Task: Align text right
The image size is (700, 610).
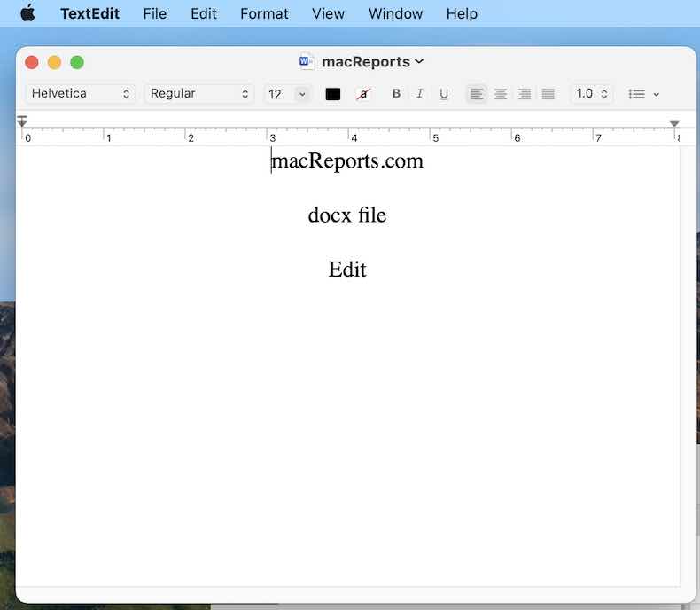Action: pos(524,94)
